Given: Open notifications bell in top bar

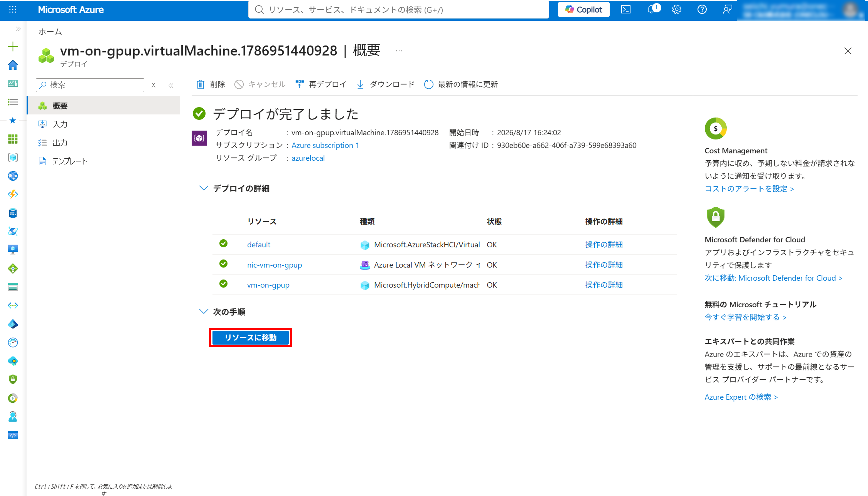Looking at the screenshot, I should tap(651, 10).
